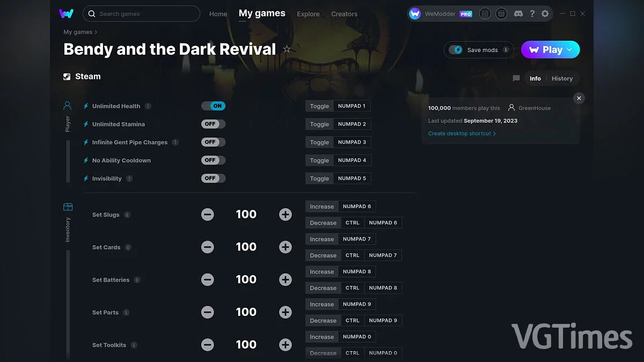Viewport: 644px width, 362px height.
Task: Open the Play button dropdown arrow
Action: (x=569, y=49)
